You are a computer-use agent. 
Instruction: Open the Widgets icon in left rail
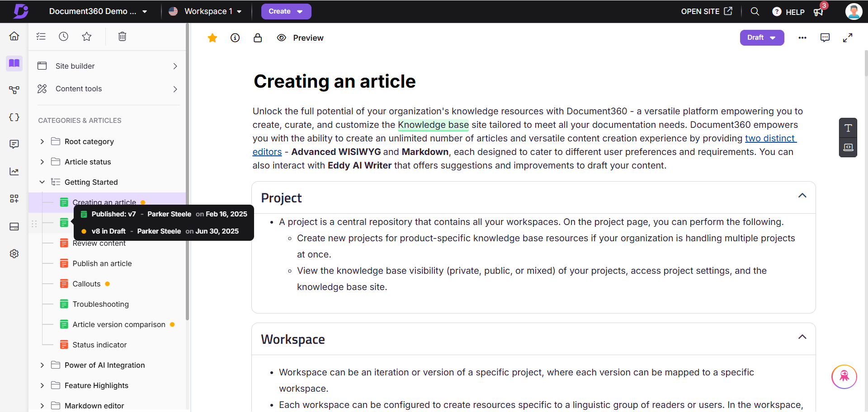(x=14, y=199)
